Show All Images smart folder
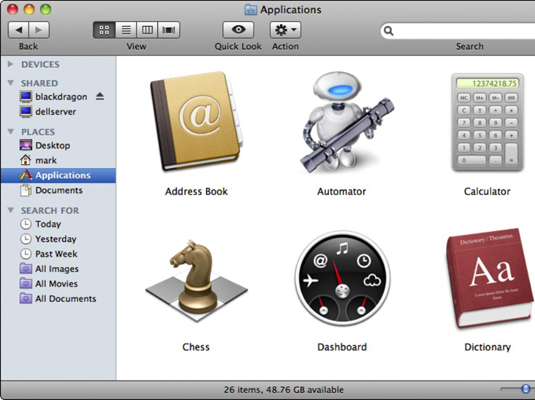 click(x=58, y=269)
